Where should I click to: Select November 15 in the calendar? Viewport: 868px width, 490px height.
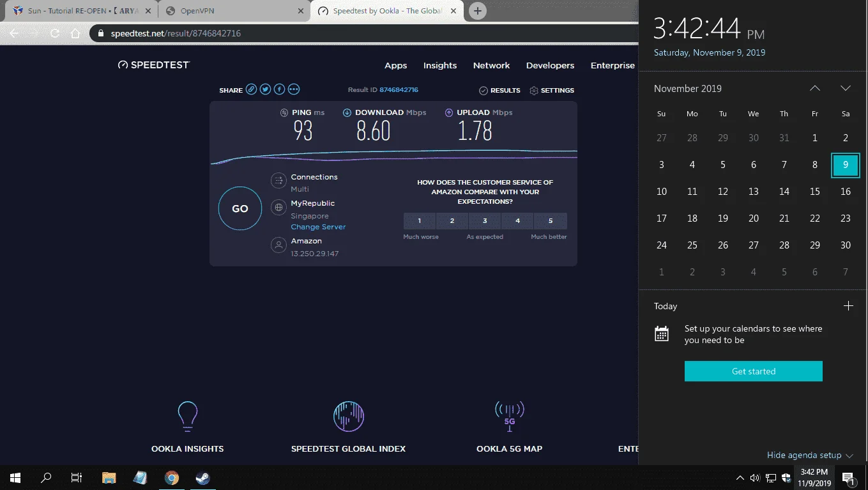(815, 192)
